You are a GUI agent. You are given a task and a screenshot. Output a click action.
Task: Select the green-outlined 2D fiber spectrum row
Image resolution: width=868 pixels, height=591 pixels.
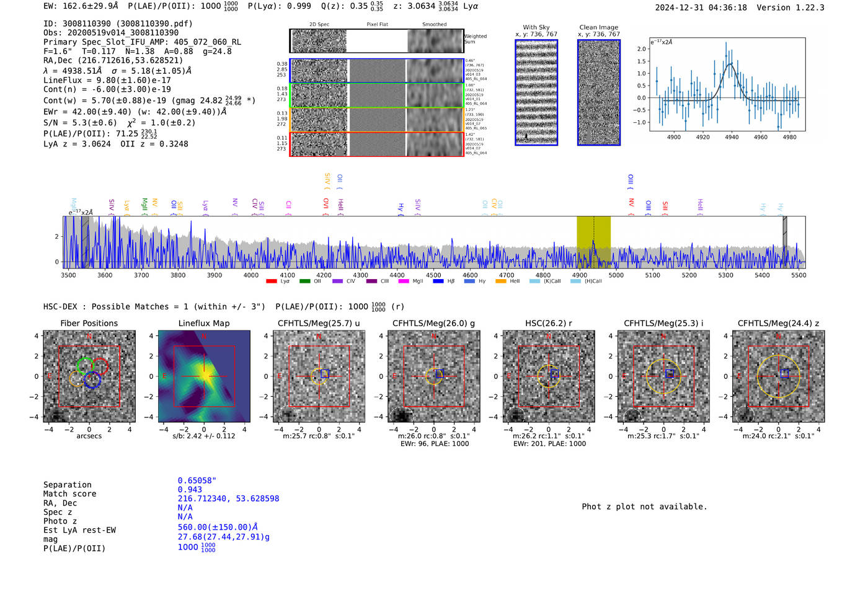tap(377, 96)
